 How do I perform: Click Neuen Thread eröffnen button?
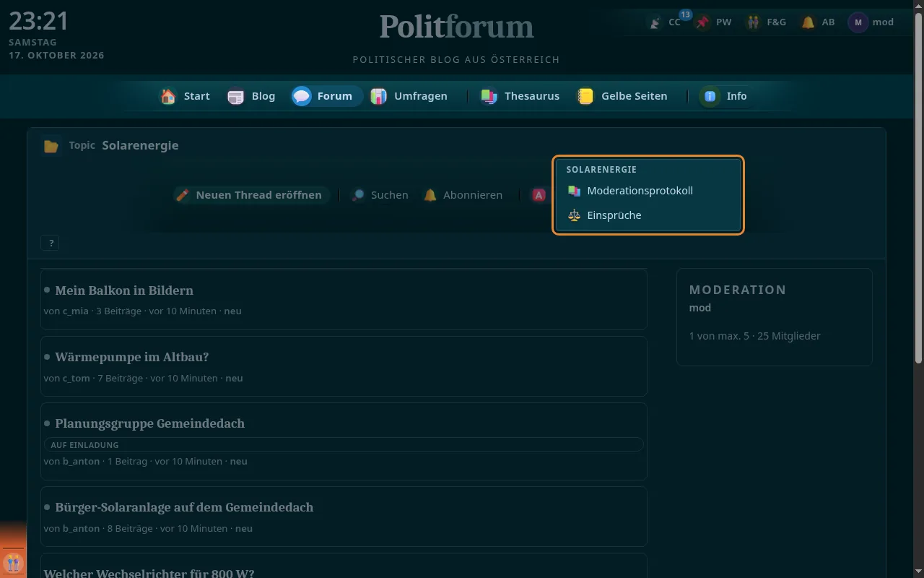pos(251,195)
